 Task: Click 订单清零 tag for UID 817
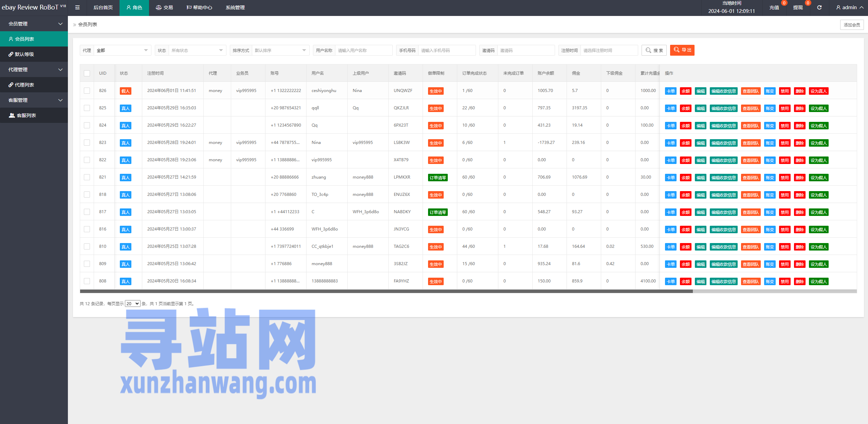click(x=438, y=212)
